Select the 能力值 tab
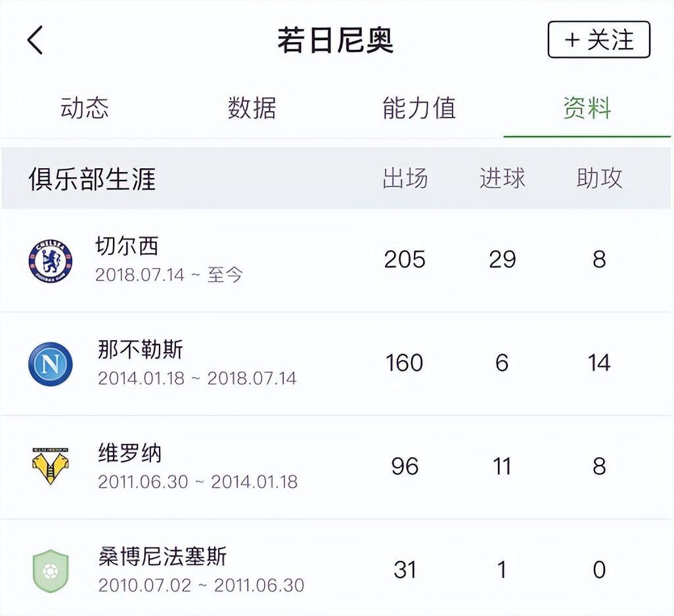The height and width of the screenshot is (616, 674). (x=418, y=108)
